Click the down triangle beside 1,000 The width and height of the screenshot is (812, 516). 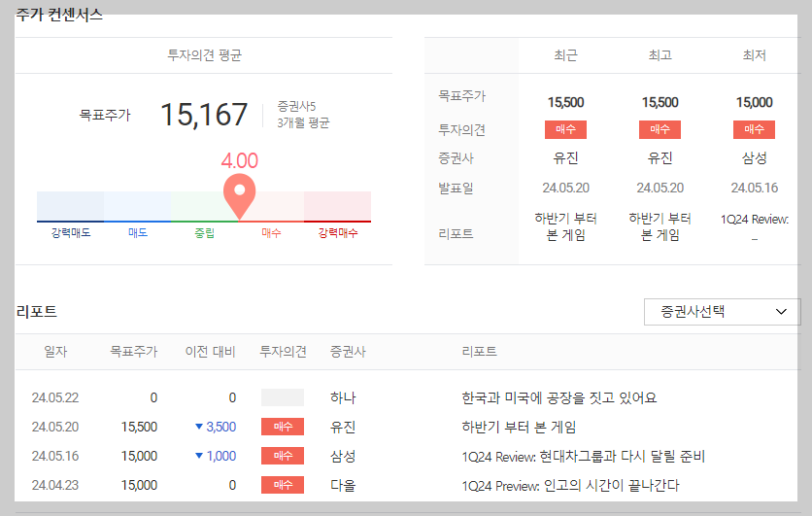tap(199, 456)
